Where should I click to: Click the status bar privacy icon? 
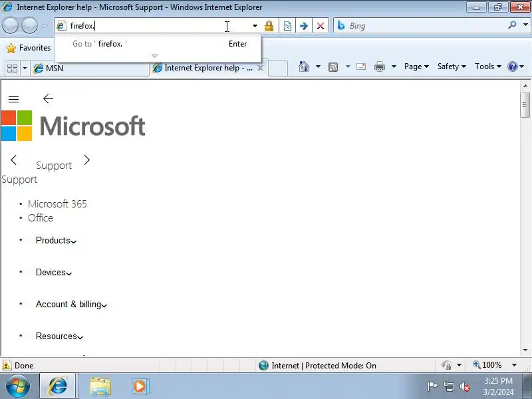pyautogui.click(x=446, y=365)
